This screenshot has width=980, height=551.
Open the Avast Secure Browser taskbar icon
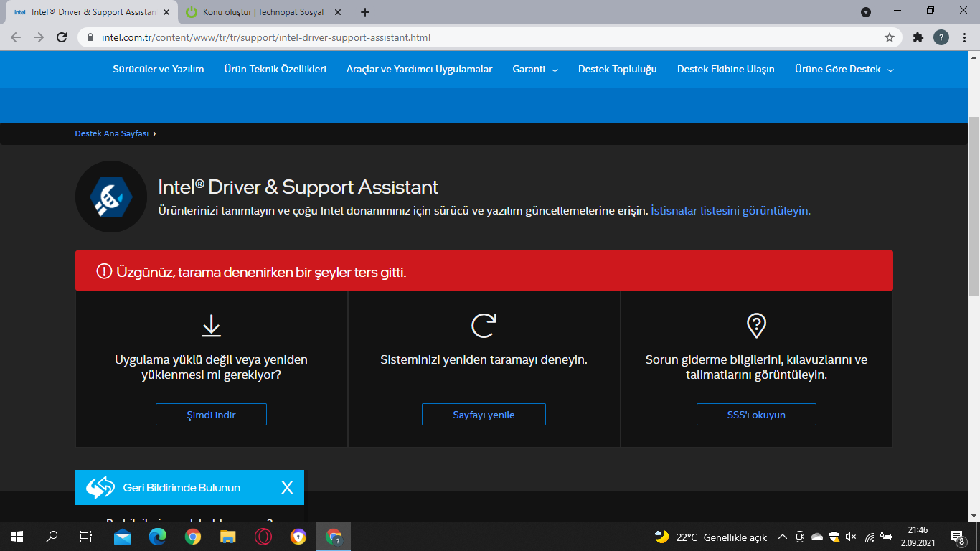coord(298,537)
